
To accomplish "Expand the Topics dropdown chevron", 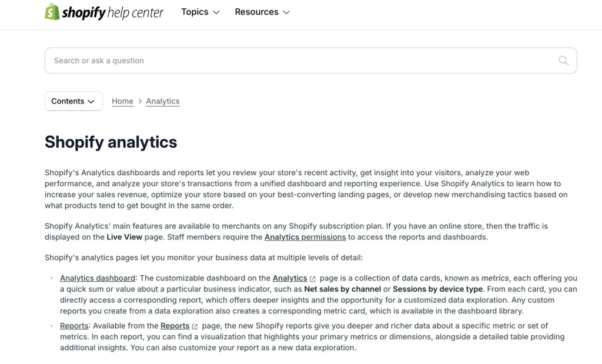I will pyautogui.click(x=216, y=12).
